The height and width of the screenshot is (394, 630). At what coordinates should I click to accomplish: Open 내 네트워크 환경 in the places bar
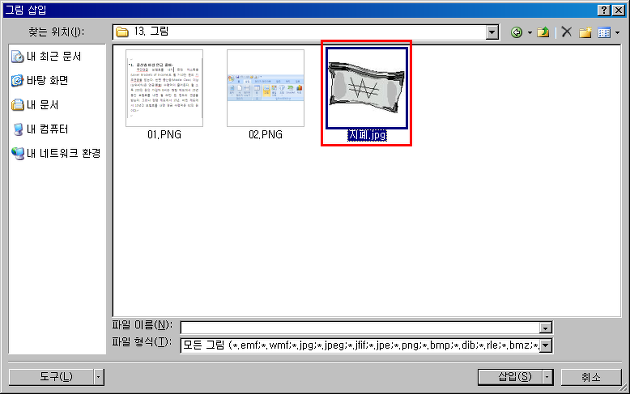tap(56, 153)
